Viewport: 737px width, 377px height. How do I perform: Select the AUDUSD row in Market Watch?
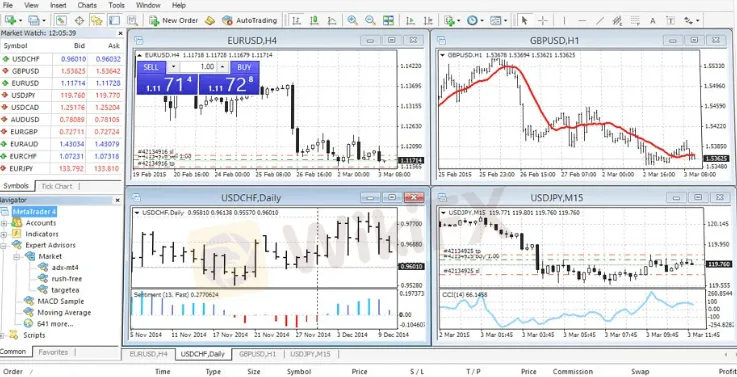click(61, 119)
